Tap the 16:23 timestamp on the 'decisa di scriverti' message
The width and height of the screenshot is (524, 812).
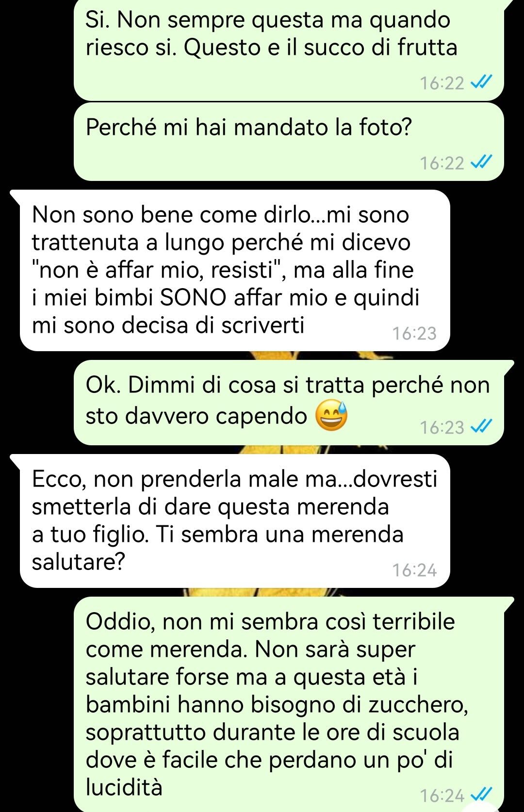tap(414, 333)
